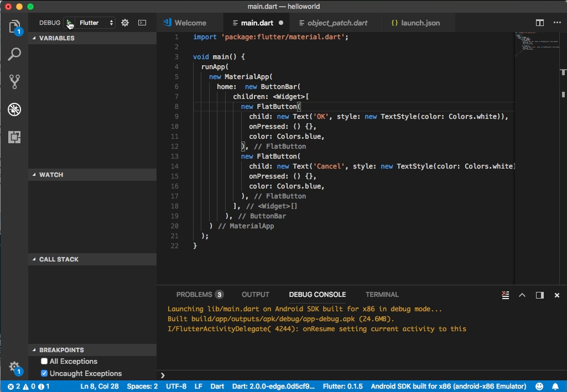Open the object_patch.dart tab
Screen dimensions: 567x392
(x=337, y=23)
